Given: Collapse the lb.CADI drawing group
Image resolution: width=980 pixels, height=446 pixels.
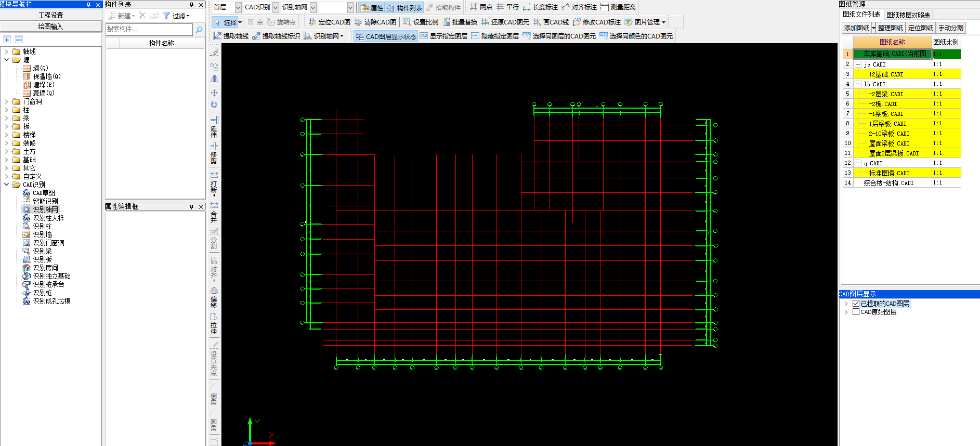Looking at the screenshot, I should click(858, 84).
